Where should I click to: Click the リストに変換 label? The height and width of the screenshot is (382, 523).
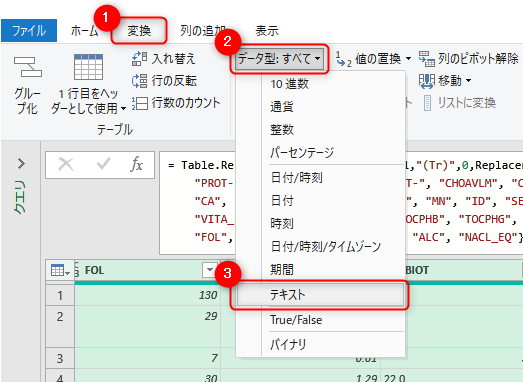(x=467, y=103)
